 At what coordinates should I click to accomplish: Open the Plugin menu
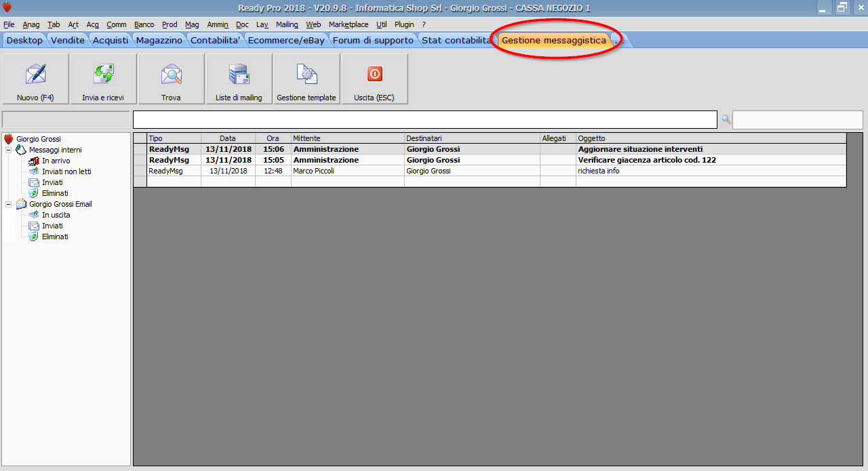pos(404,24)
